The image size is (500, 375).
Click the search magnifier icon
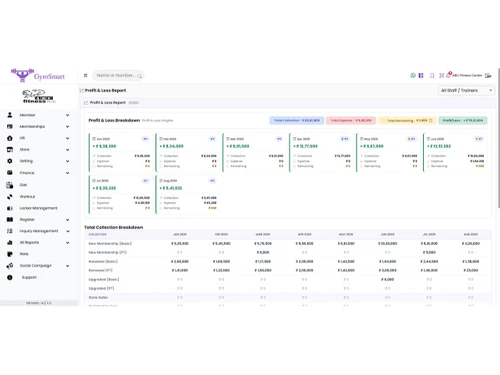click(139, 76)
